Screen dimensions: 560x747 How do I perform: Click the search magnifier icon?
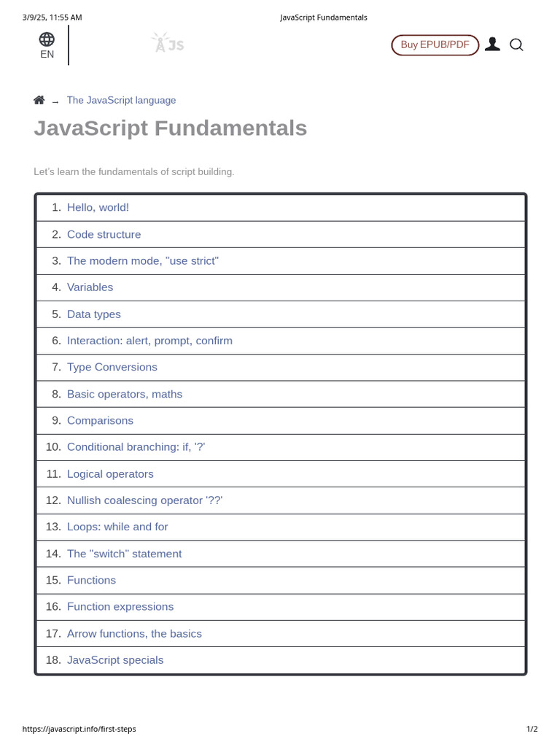click(516, 44)
